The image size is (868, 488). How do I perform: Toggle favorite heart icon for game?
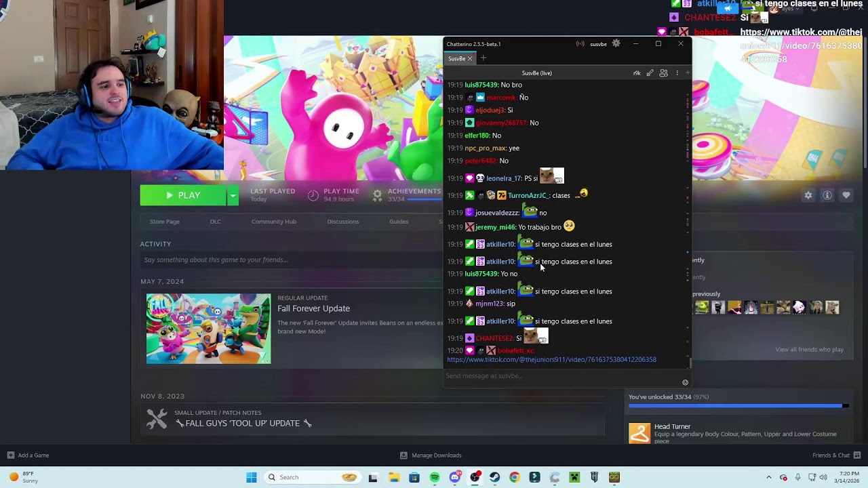(846, 195)
